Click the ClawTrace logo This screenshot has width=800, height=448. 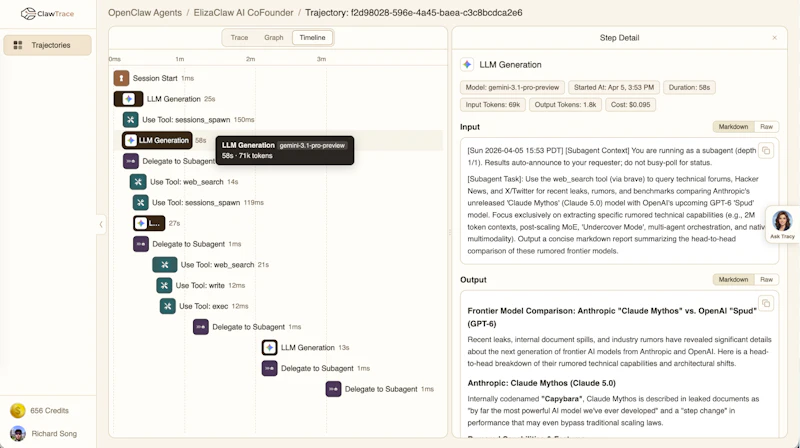[x=47, y=14]
